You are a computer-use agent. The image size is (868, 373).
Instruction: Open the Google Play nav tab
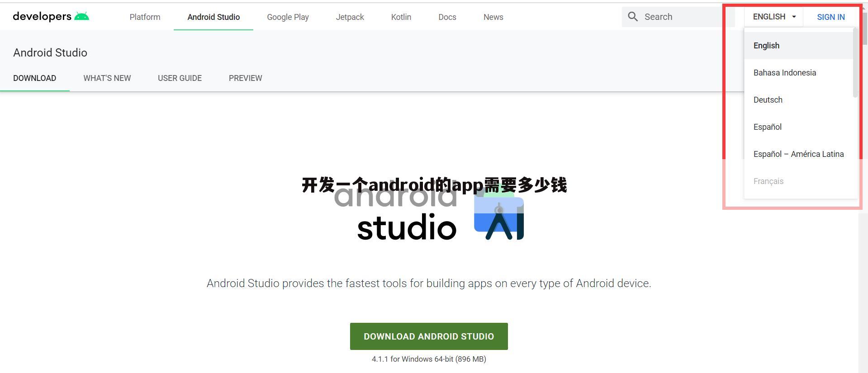[288, 17]
